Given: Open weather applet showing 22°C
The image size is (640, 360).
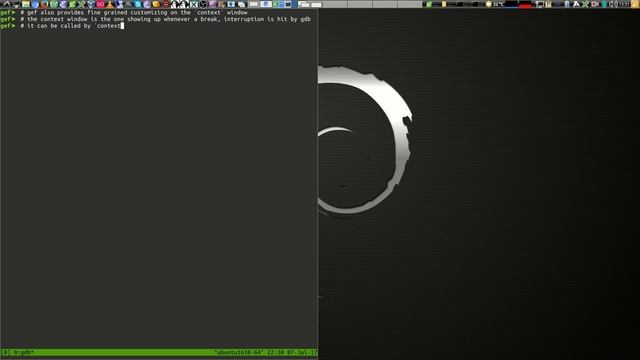Looking at the screenshot, I should click(495, 4).
